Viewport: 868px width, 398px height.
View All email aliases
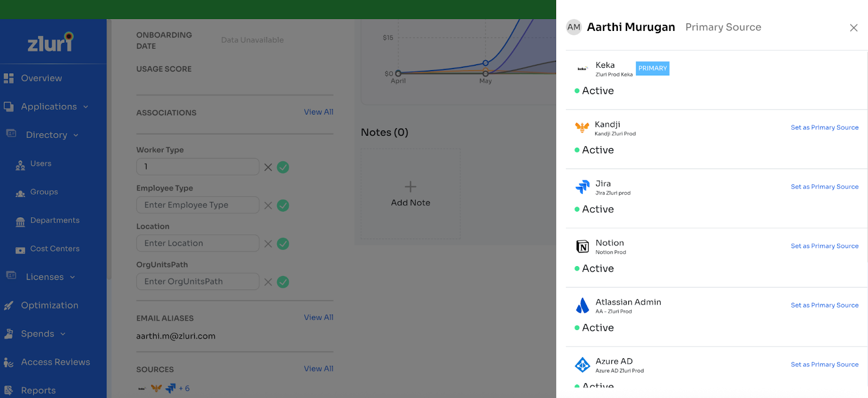318,317
